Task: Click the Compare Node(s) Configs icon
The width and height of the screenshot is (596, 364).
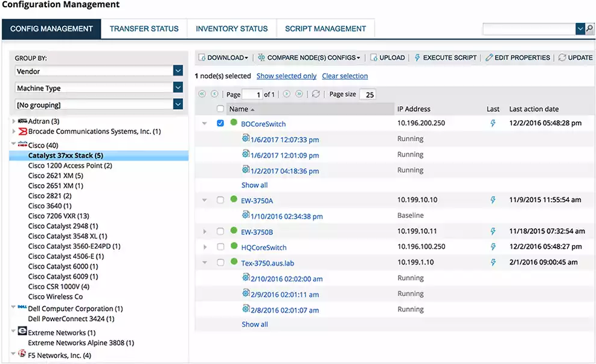Action: [x=261, y=57]
